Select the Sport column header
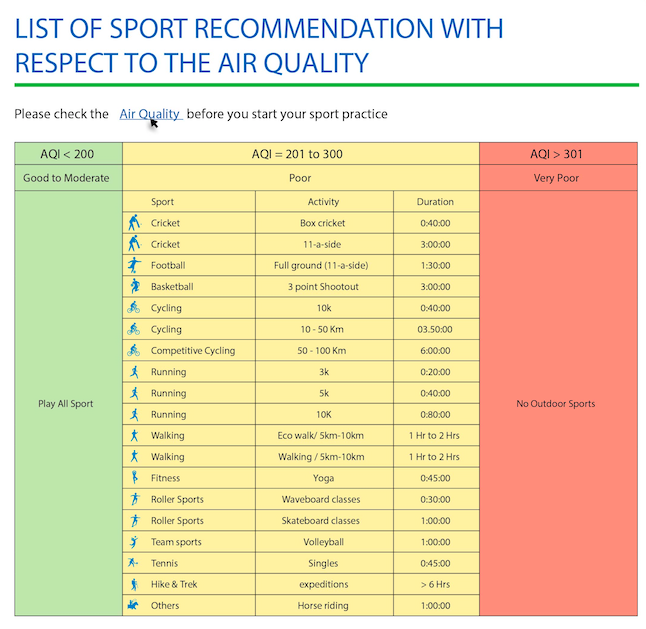 [162, 201]
